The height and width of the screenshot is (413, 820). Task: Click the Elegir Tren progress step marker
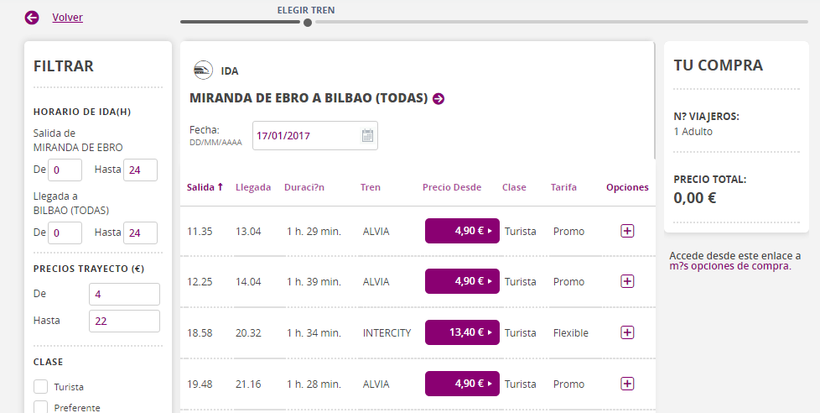pos(308,21)
